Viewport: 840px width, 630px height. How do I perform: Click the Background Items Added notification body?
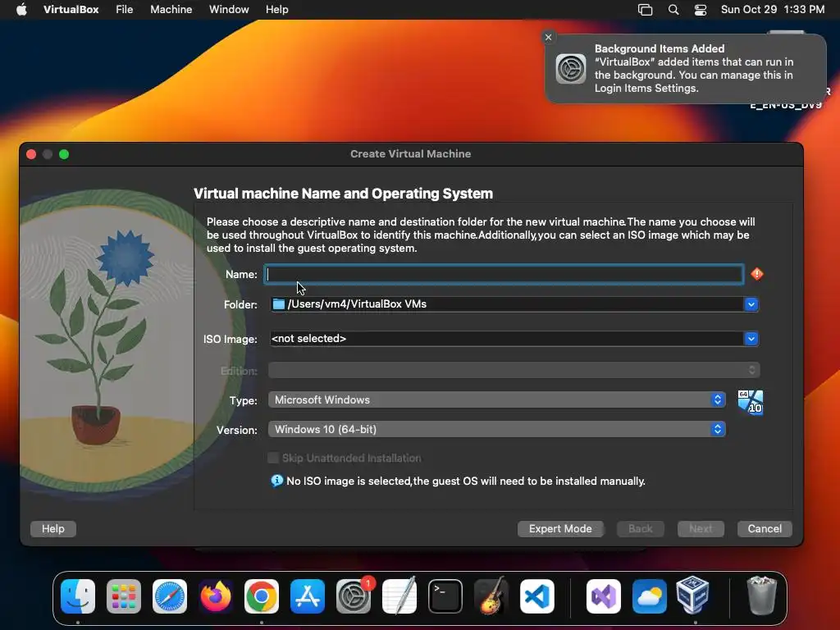coord(685,69)
